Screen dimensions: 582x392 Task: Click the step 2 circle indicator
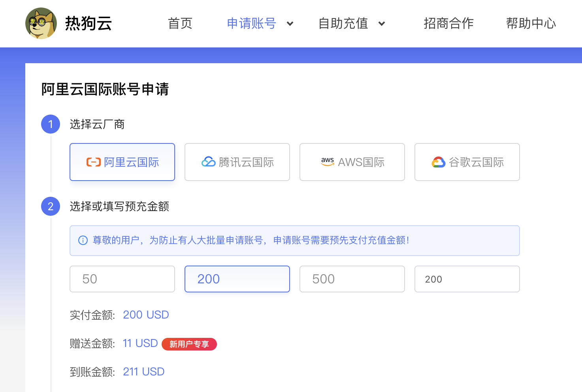[x=51, y=206]
